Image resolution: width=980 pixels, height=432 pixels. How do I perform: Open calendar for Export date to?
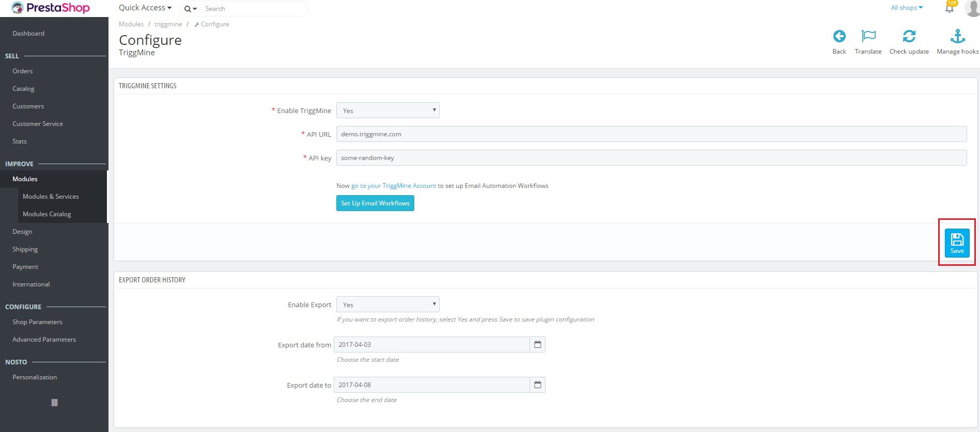pos(537,385)
